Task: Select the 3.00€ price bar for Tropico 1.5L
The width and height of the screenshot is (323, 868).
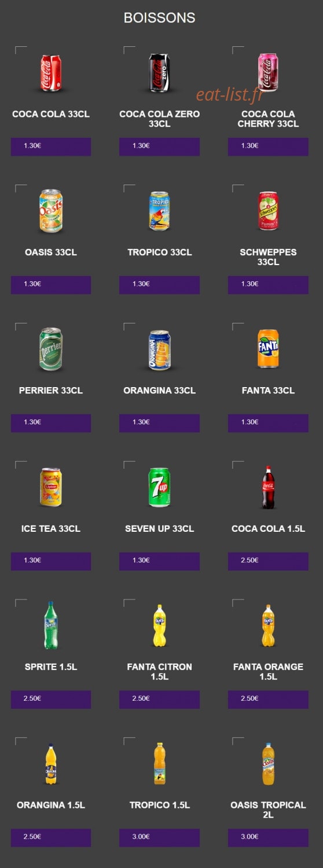Action: [x=159, y=837]
